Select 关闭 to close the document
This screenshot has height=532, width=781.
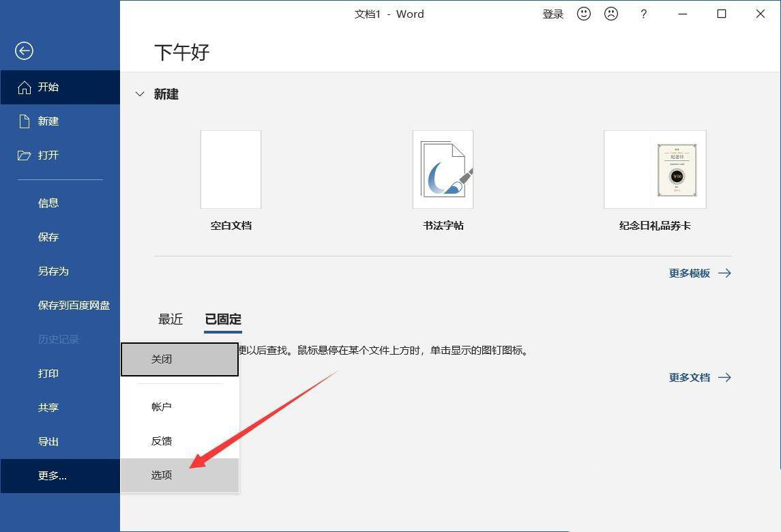click(161, 359)
